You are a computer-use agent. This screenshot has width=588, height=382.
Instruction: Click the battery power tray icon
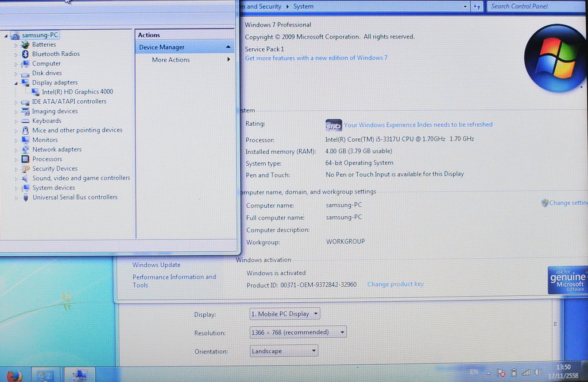tap(514, 372)
